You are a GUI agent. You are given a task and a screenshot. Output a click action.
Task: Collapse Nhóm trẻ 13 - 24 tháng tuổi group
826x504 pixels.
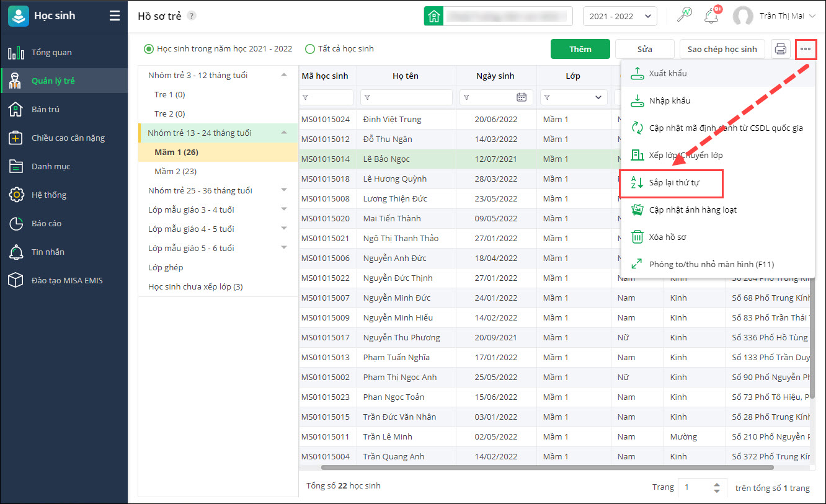(284, 133)
